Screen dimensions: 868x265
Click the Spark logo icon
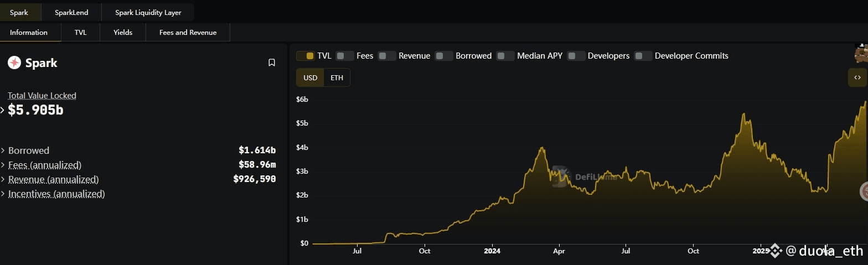tap(14, 63)
